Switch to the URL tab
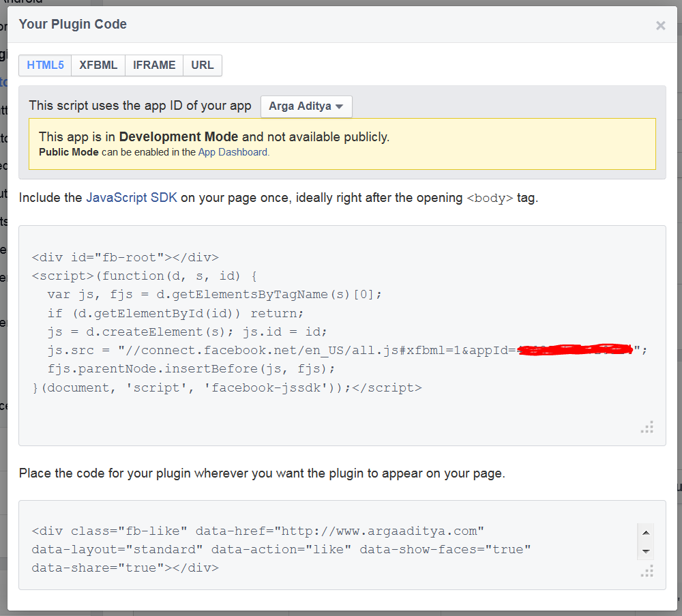The image size is (682, 616). (x=203, y=65)
